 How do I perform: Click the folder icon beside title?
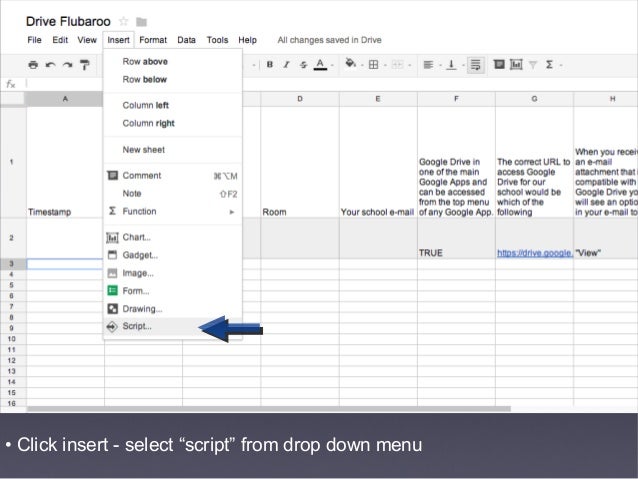pyautogui.click(x=141, y=22)
